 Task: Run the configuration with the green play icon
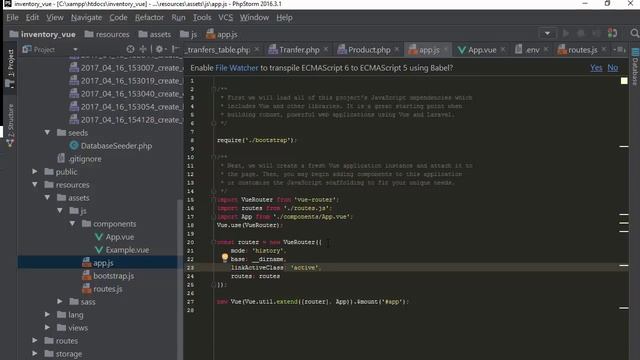[x=566, y=33]
